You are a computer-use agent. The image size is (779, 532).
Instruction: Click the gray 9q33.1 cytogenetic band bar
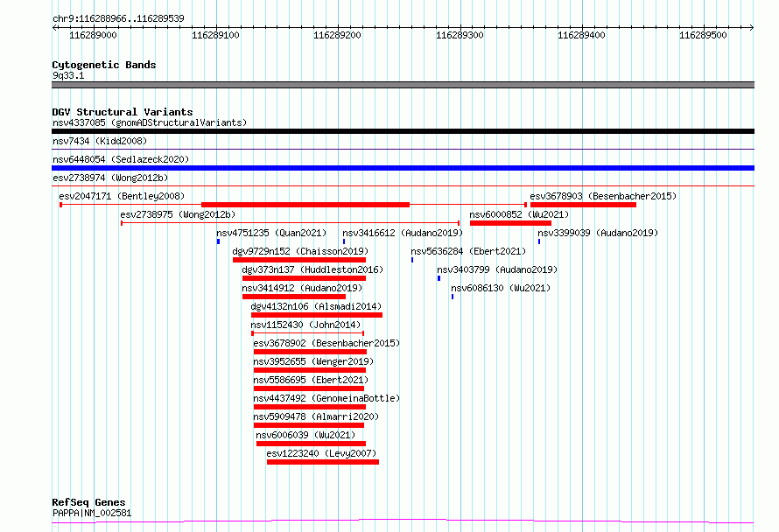(403, 85)
